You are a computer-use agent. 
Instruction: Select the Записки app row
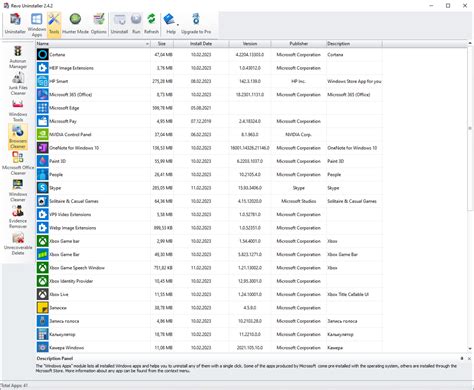[x=209, y=308]
